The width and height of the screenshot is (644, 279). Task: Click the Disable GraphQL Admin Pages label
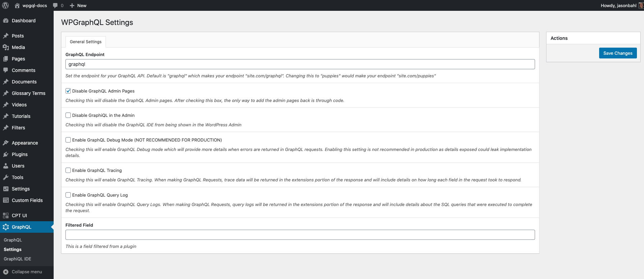(x=103, y=91)
